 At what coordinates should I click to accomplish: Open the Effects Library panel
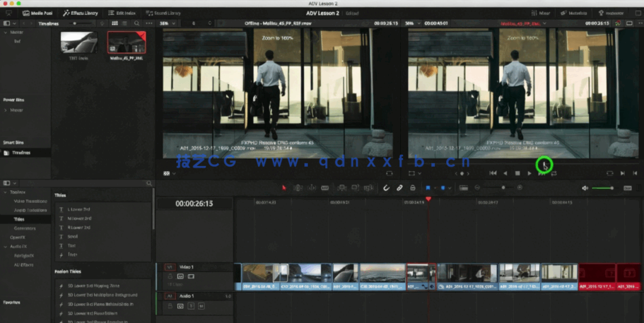click(x=81, y=13)
